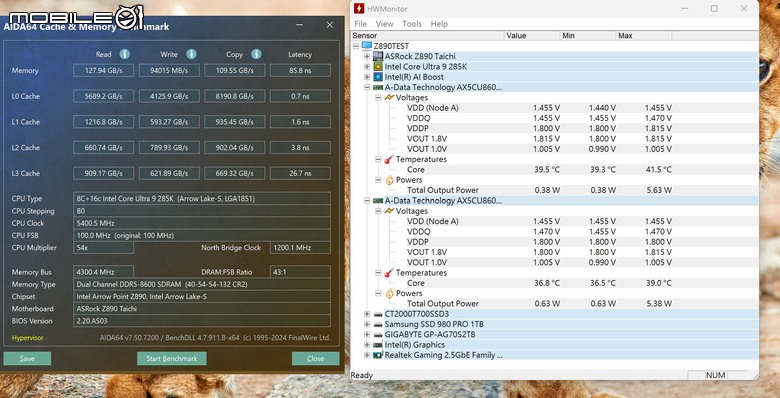Expand the Samsung SSD 980 PRO 1TB node
Image resolution: width=780 pixels, height=398 pixels.
point(367,324)
